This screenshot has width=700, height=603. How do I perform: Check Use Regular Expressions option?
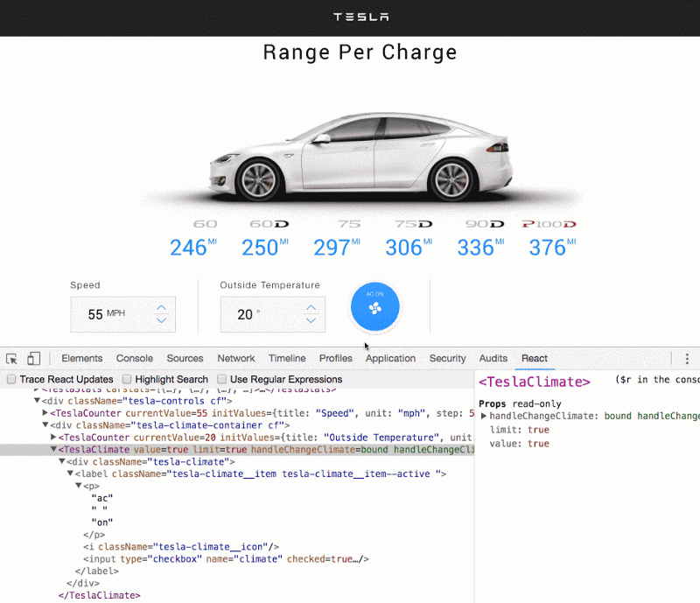pos(220,380)
